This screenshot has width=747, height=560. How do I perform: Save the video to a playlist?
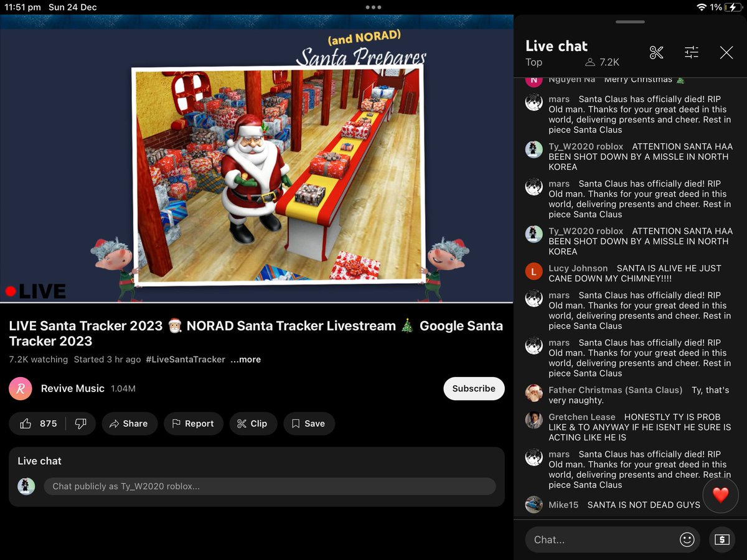309,424
